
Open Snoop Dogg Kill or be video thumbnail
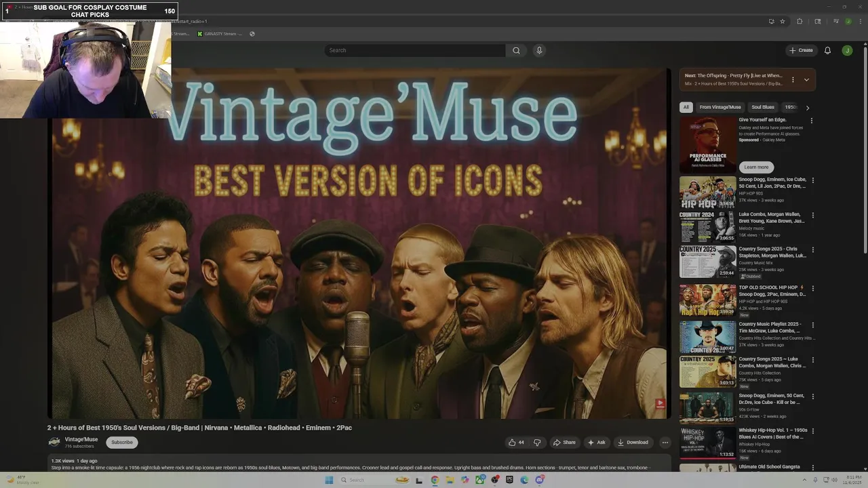click(x=707, y=408)
